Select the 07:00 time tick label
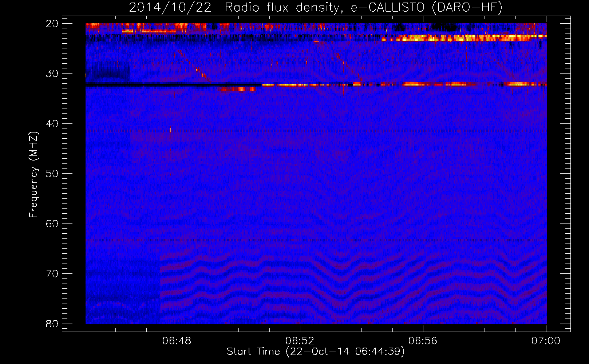The height and width of the screenshot is (364, 589). coord(546,341)
